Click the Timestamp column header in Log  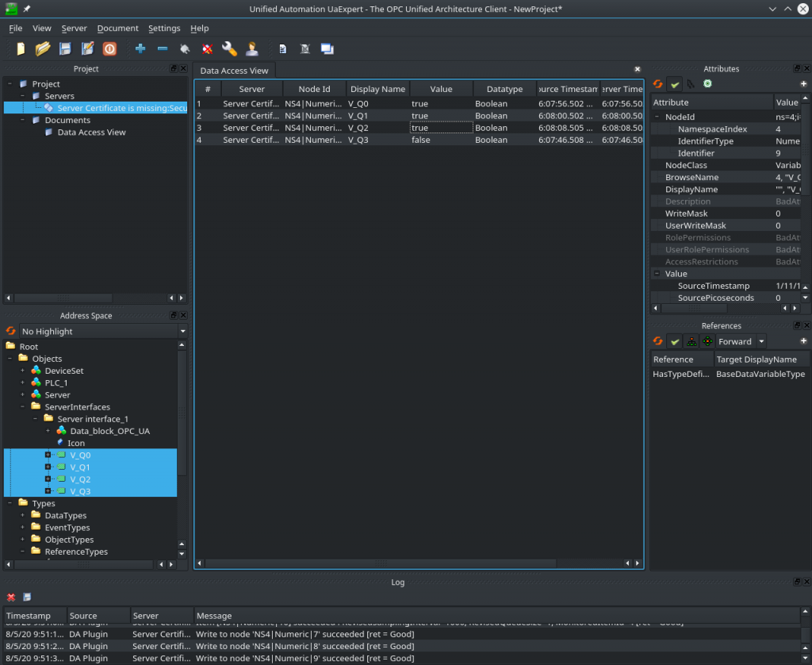click(x=35, y=616)
